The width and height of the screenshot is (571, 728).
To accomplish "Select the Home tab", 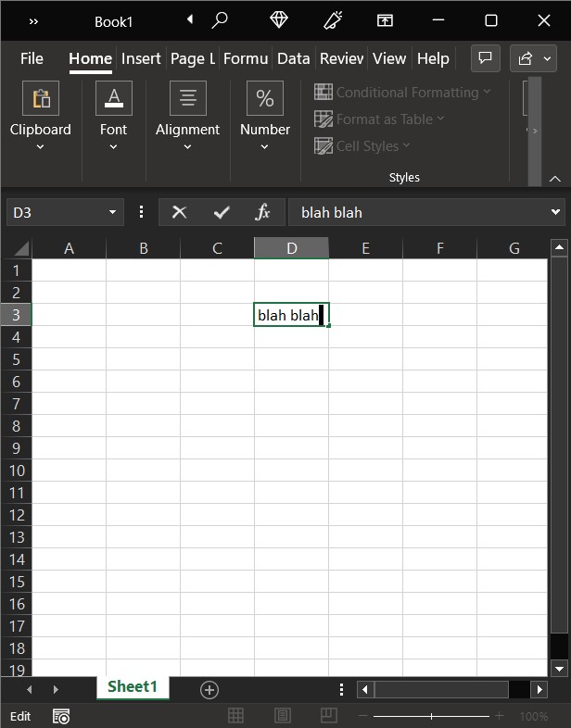I will [x=90, y=58].
